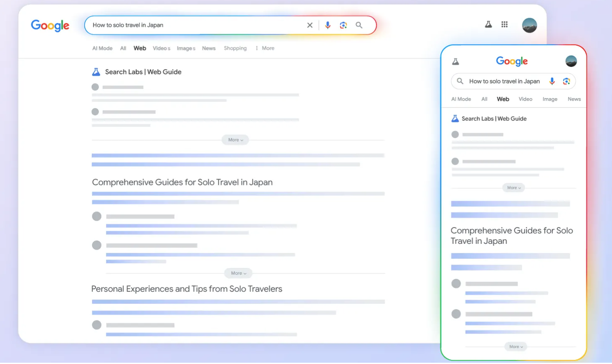
Task: Expand More under mobile top results
Action: click(x=513, y=188)
